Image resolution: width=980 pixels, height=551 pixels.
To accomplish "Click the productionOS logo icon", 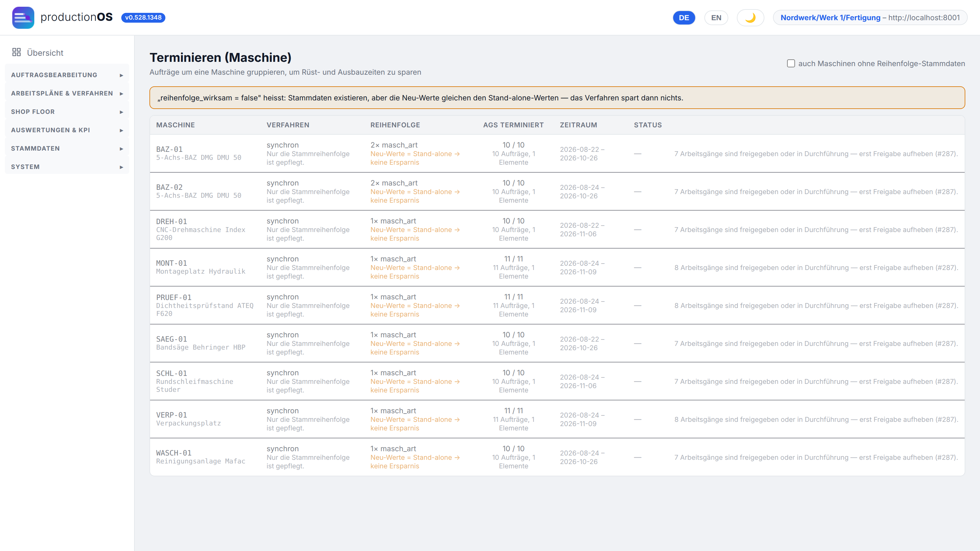I will [23, 17].
